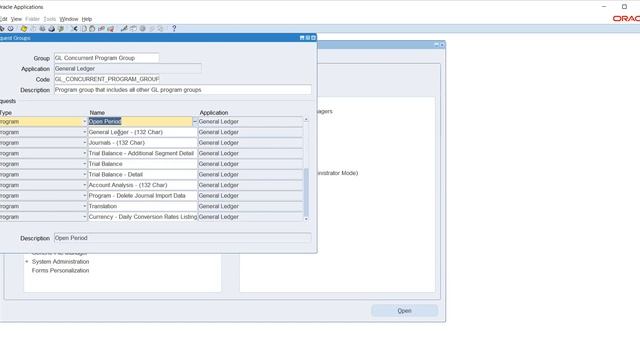Click the requests list scrollbar up arrow
This screenshot has height=360, width=640.
(x=306, y=120)
